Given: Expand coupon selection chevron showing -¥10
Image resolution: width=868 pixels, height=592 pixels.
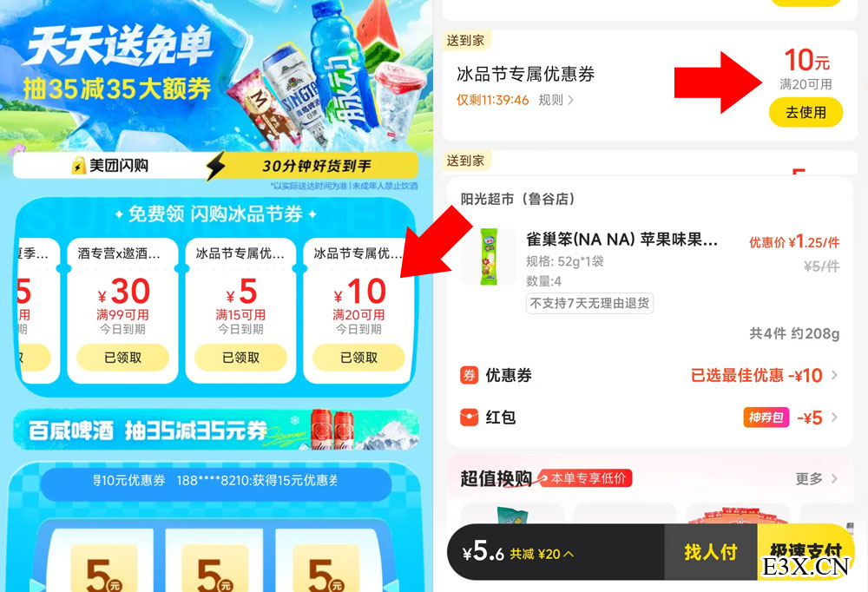Looking at the screenshot, I should coord(834,375).
